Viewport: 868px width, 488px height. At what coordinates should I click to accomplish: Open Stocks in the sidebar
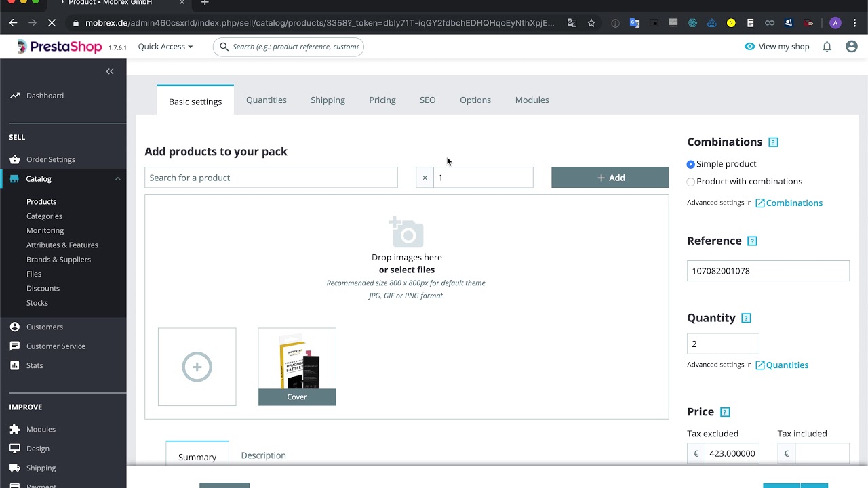click(37, 303)
